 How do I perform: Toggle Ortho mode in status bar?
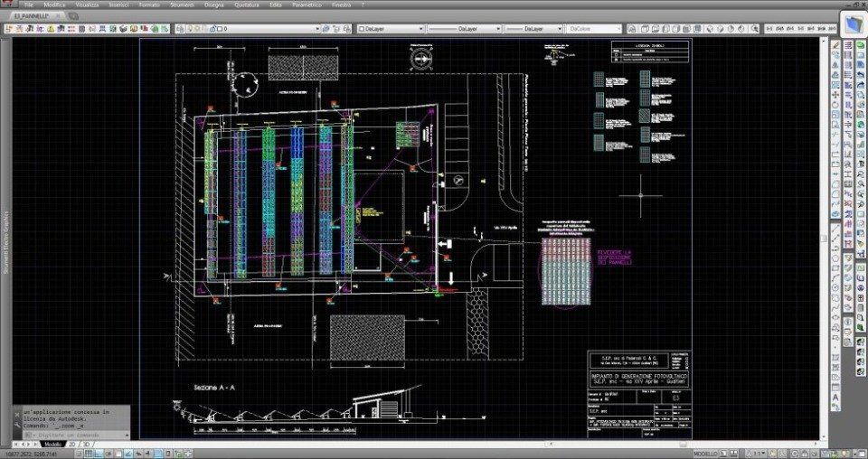click(x=99, y=454)
